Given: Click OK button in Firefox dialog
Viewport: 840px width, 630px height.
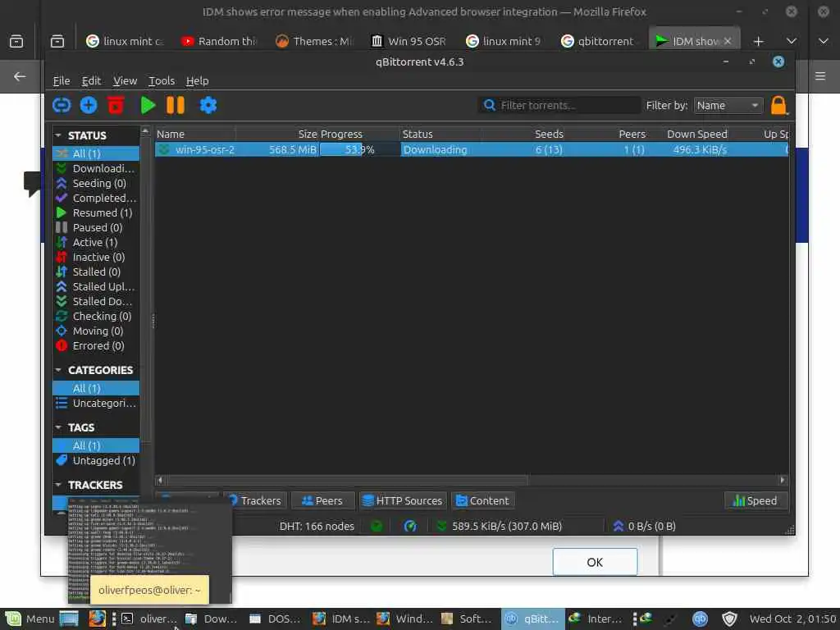Looking at the screenshot, I should click(595, 562).
